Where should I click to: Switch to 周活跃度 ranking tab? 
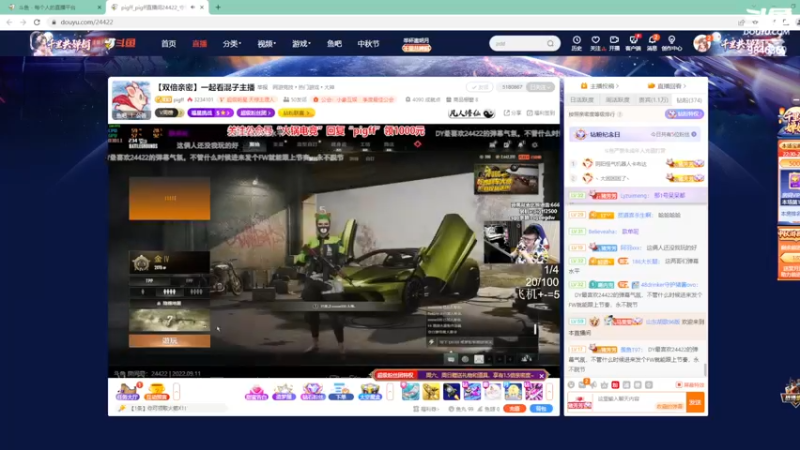[617, 100]
